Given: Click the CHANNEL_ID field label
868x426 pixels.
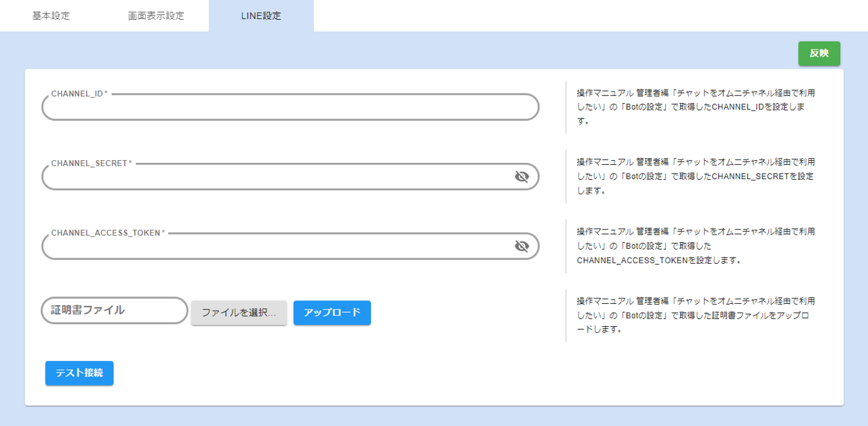Looking at the screenshot, I should click(79, 94).
